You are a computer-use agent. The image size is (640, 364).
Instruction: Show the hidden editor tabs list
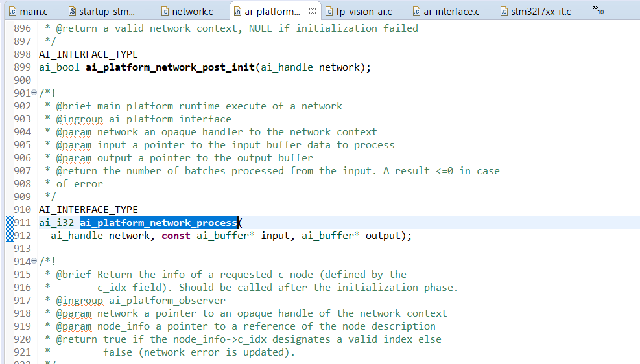(598, 10)
